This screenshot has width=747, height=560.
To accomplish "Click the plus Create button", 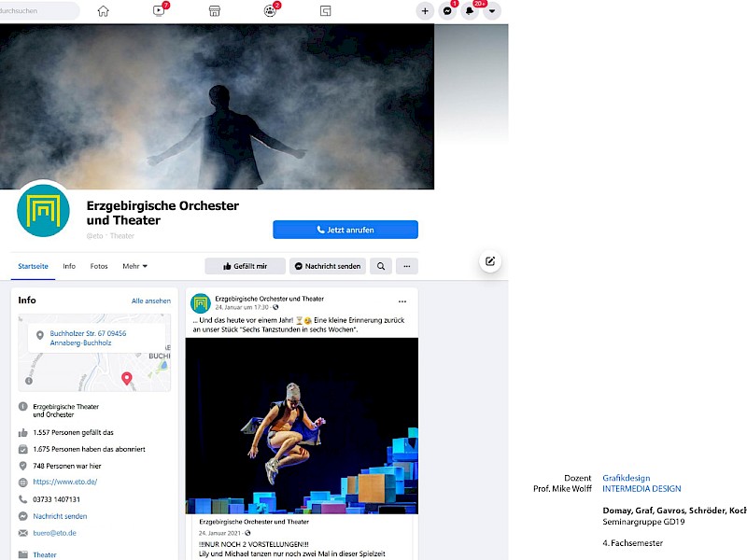I will (425, 11).
